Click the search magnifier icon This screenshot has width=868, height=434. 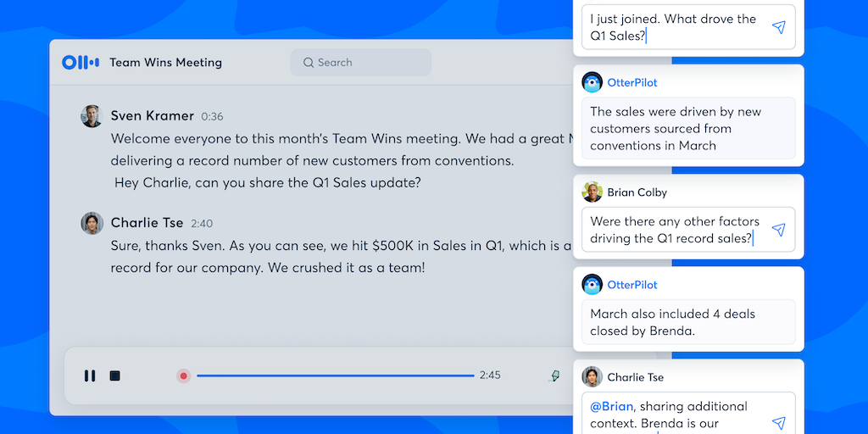(x=309, y=63)
